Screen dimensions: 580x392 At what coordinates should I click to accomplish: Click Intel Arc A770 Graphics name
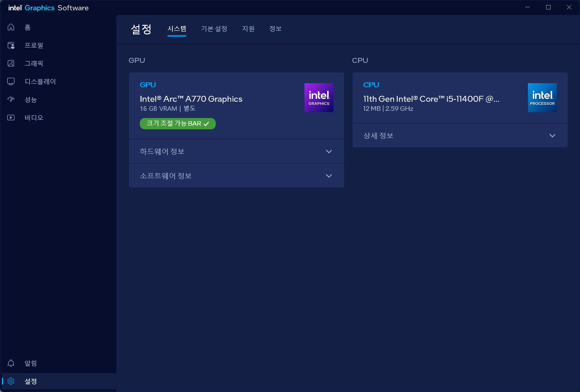(x=191, y=99)
